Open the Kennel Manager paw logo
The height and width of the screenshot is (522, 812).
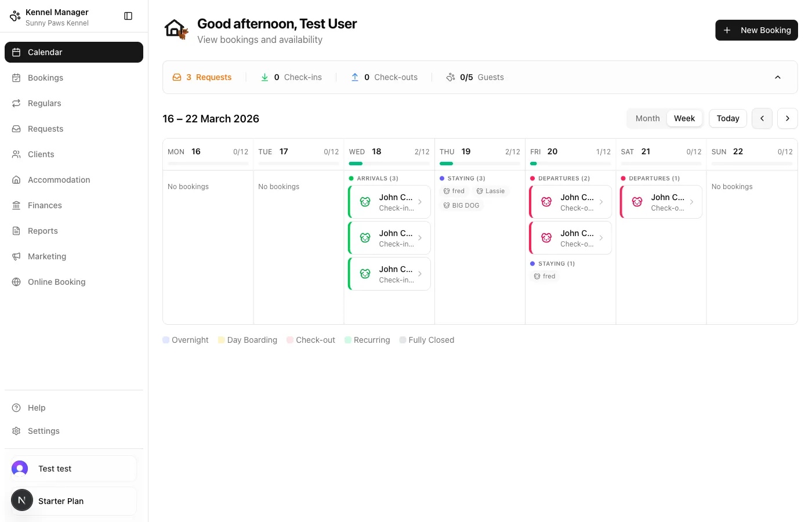point(15,16)
